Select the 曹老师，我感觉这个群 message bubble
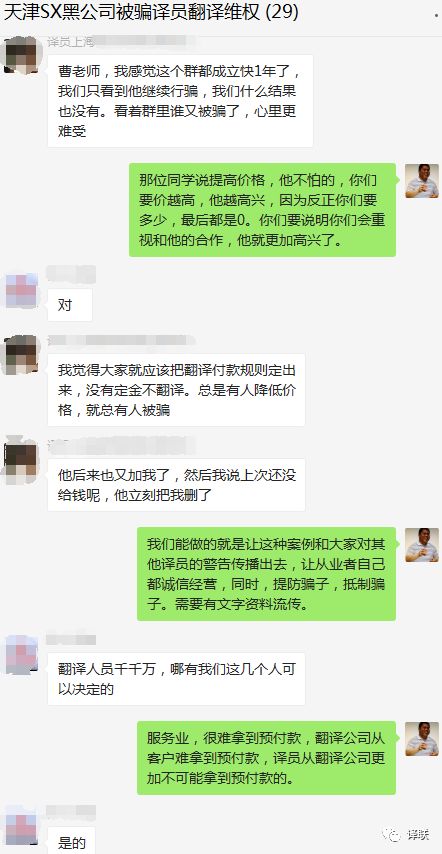The height and width of the screenshot is (854, 442). [x=180, y=101]
